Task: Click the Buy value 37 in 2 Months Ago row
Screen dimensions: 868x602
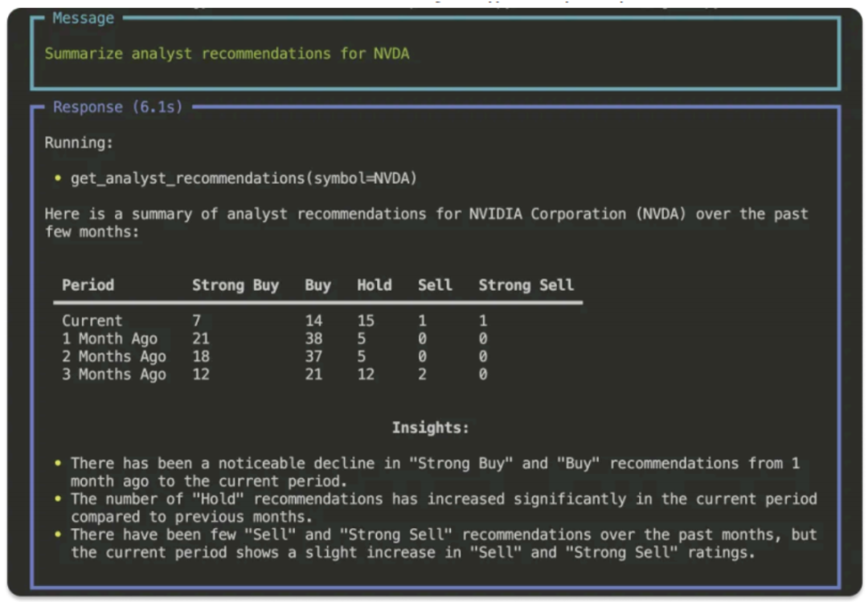Action: tap(313, 356)
